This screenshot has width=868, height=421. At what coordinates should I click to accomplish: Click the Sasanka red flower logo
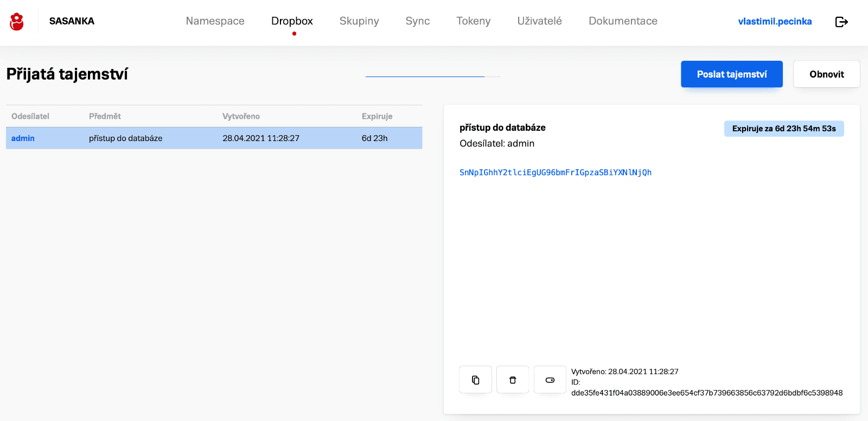point(17,22)
